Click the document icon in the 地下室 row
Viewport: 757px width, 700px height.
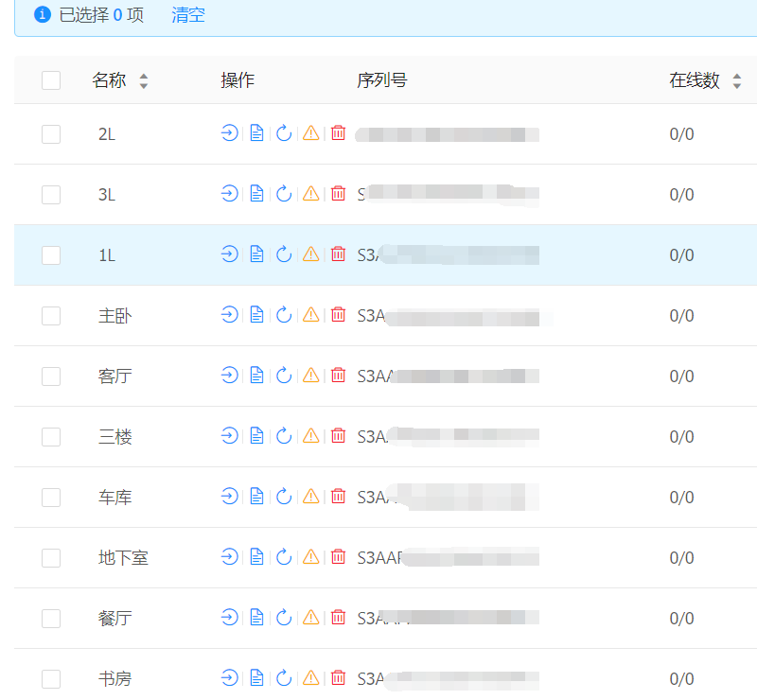click(x=256, y=557)
